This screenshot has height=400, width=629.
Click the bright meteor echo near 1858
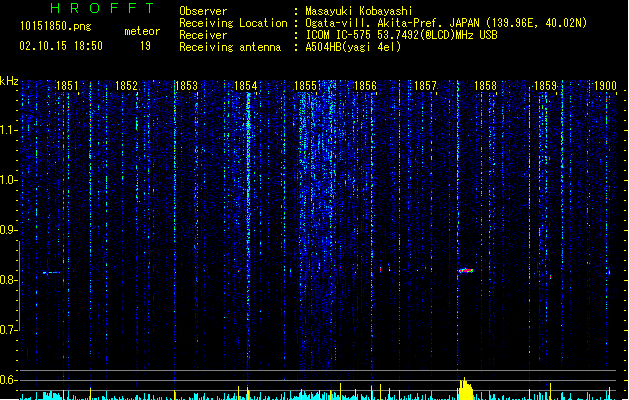click(x=466, y=270)
